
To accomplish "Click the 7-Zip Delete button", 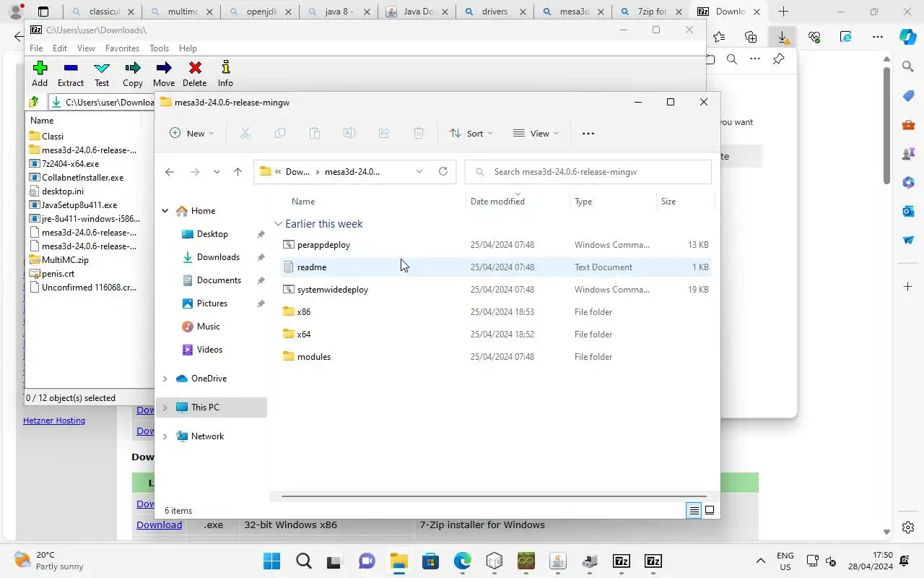I will pyautogui.click(x=195, y=74).
